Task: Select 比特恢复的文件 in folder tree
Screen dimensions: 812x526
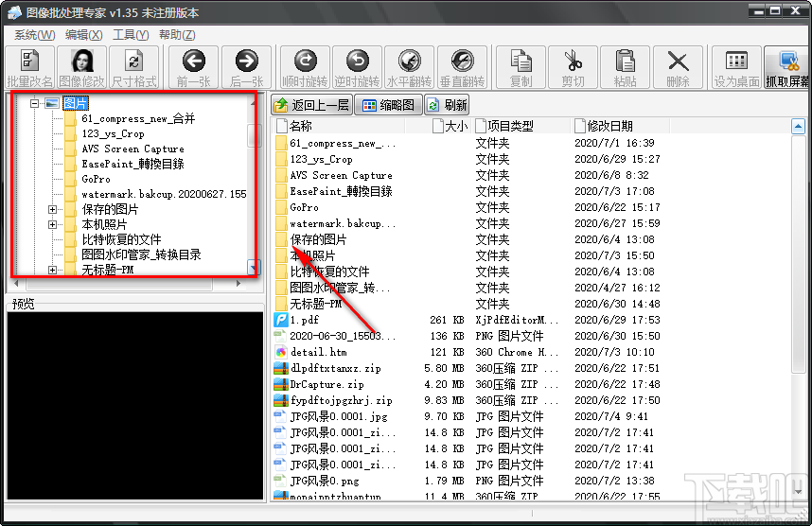Action: point(121,239)
